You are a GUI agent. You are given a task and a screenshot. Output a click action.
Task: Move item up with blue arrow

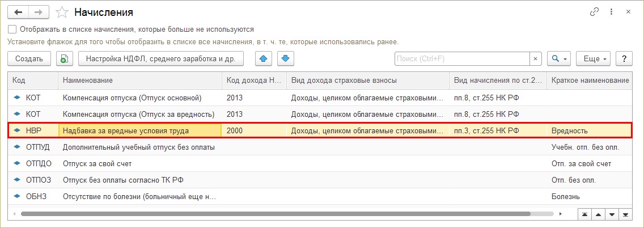pyautogui.click(x=264, y=59)
